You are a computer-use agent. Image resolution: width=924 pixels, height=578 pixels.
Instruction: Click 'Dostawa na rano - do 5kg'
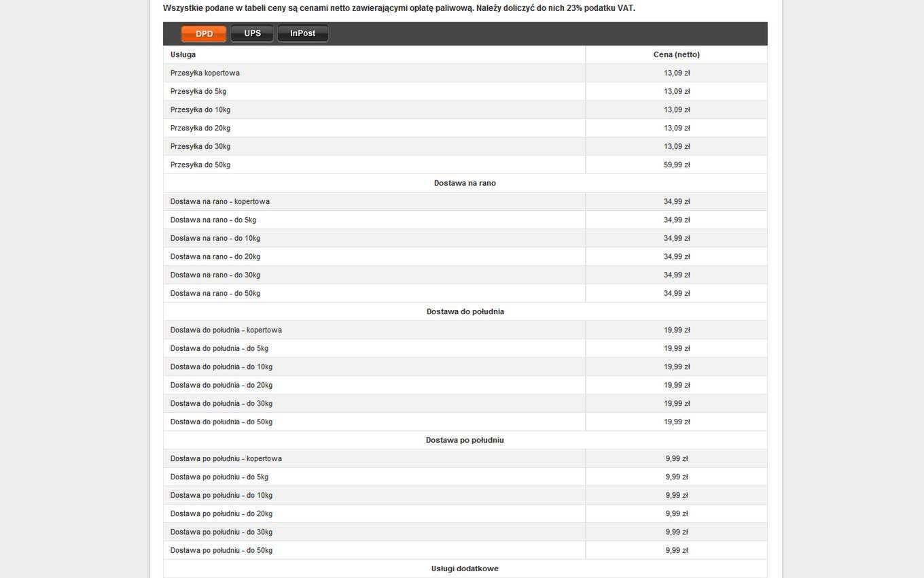213,220
